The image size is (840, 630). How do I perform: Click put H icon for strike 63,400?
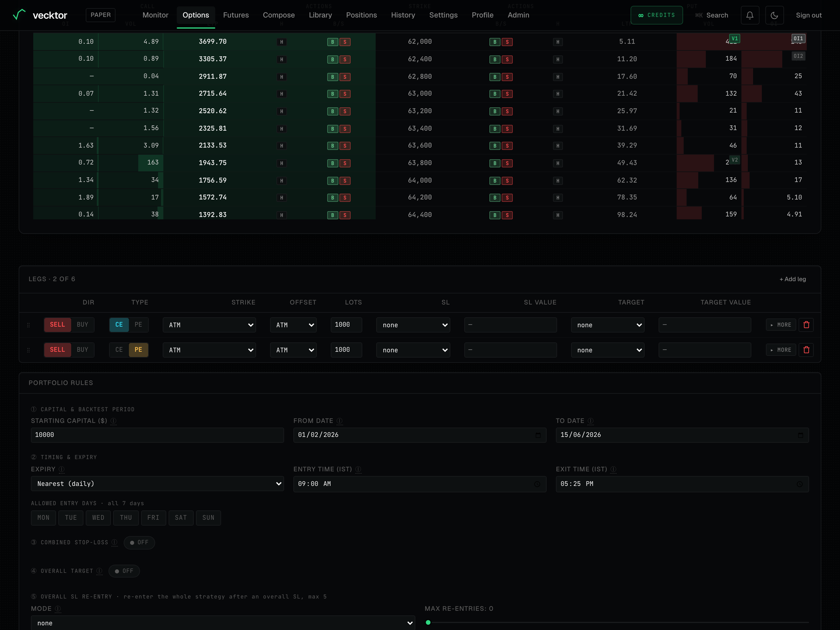(558, 129)
